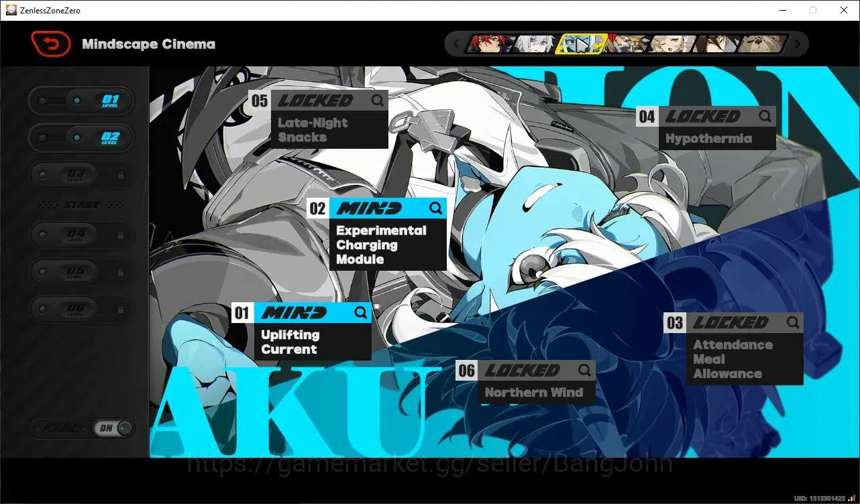
Task: Open the magnifier on Late-Night Snacks card
Action: [378, 101]
